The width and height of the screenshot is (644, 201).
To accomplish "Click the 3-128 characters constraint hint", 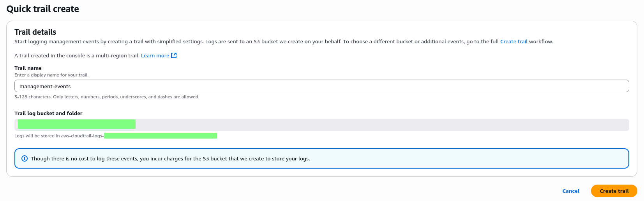I will point(107,97).
